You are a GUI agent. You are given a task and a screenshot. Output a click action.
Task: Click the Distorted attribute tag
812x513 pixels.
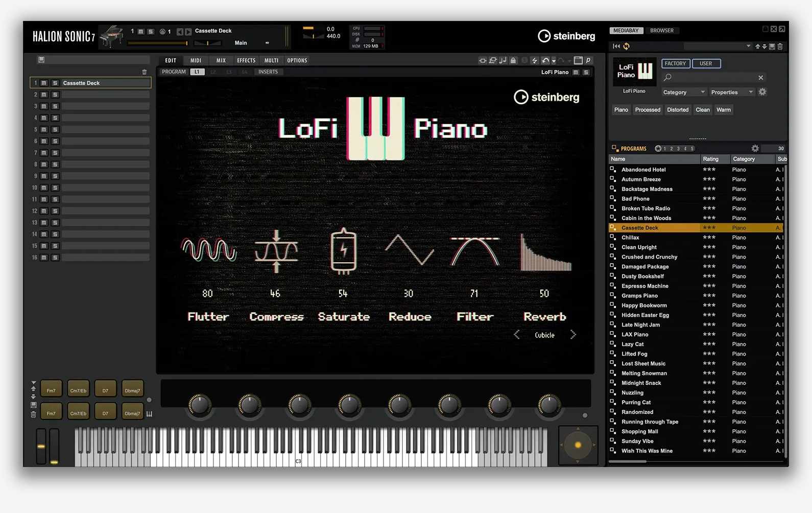678,110
